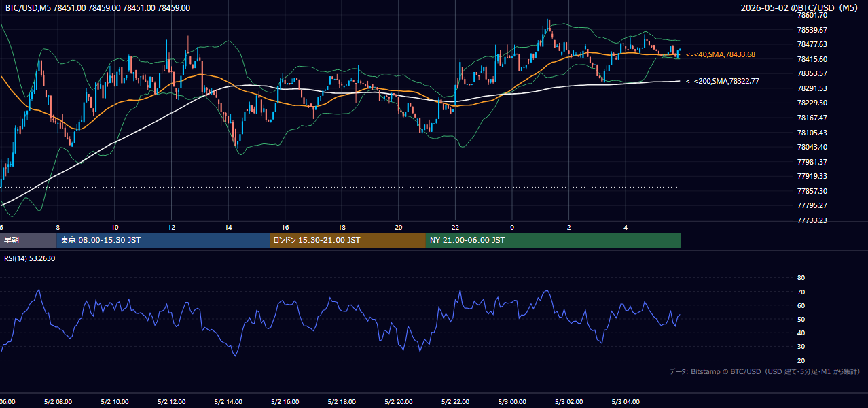Viewport: 868px width, 408px height.
Task: Click price axis label 77919.33
Action: tap(812, 176)
